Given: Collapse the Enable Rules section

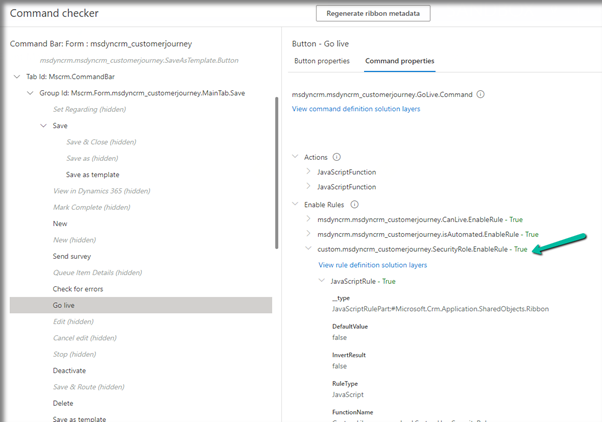Looking at the screenshot, I should [x=295, y=204].
